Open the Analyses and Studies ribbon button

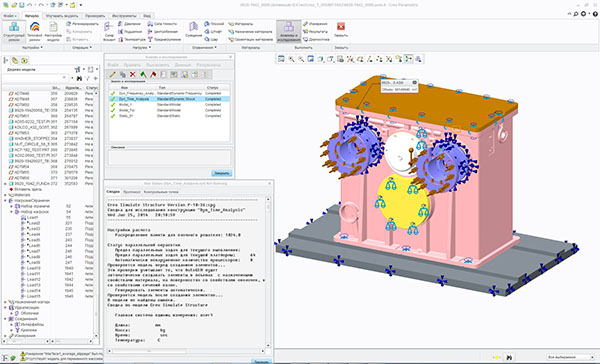point(289,31)
